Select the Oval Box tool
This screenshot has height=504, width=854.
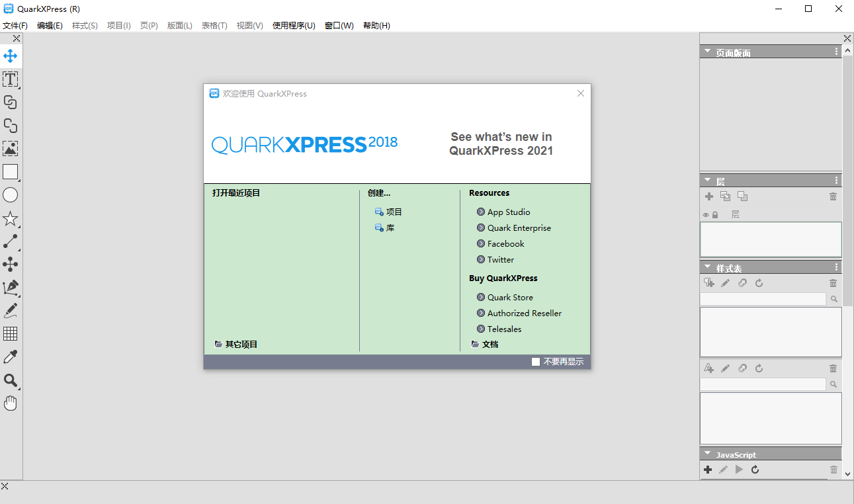[x=10, y=195]
